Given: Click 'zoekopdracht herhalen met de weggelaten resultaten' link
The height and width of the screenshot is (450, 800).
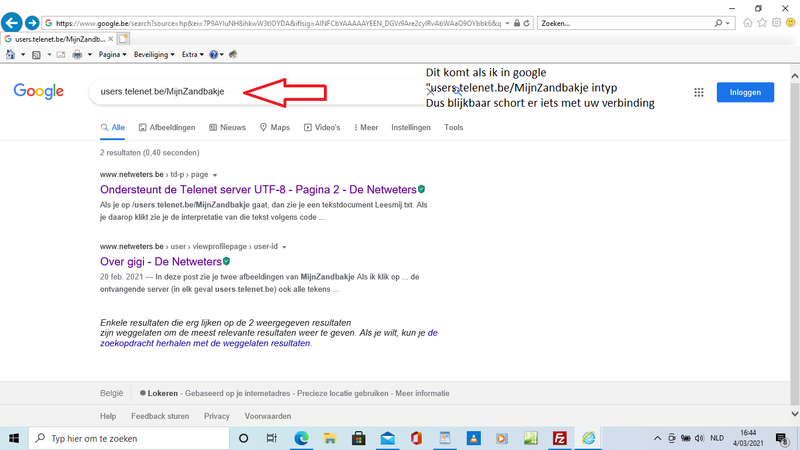Looking at the screenshot, I should click(x=205, y=343).
